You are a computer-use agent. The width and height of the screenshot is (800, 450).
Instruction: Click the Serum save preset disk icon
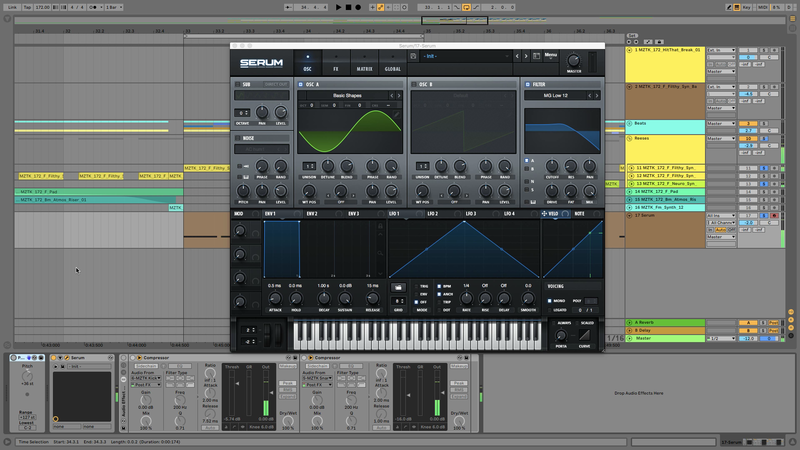(413, 56)
